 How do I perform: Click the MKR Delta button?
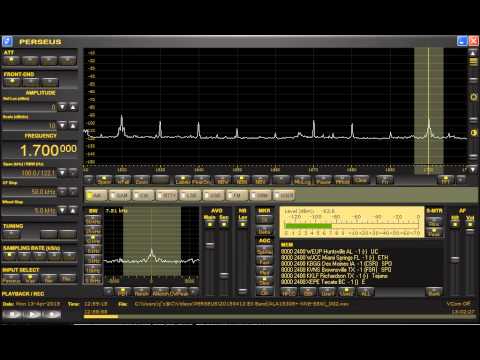pyautogui.click(x=264, y=231)
